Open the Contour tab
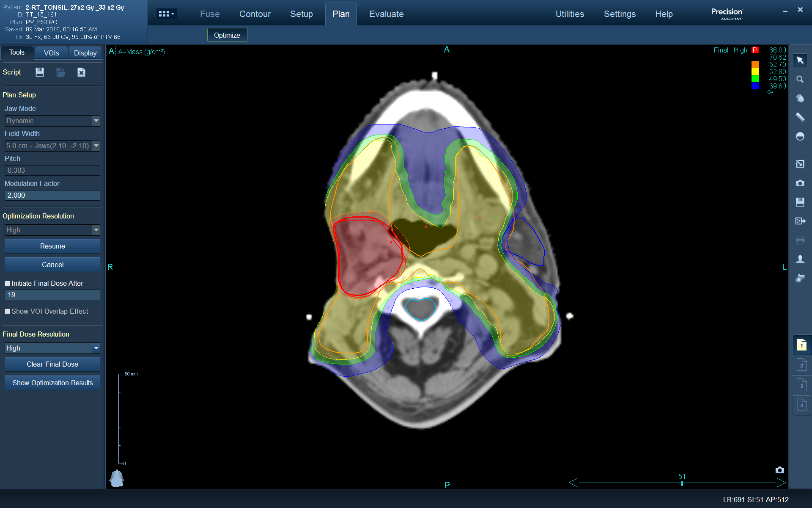The height and width of the screenshot is (508, 812). tap(255, 14)
